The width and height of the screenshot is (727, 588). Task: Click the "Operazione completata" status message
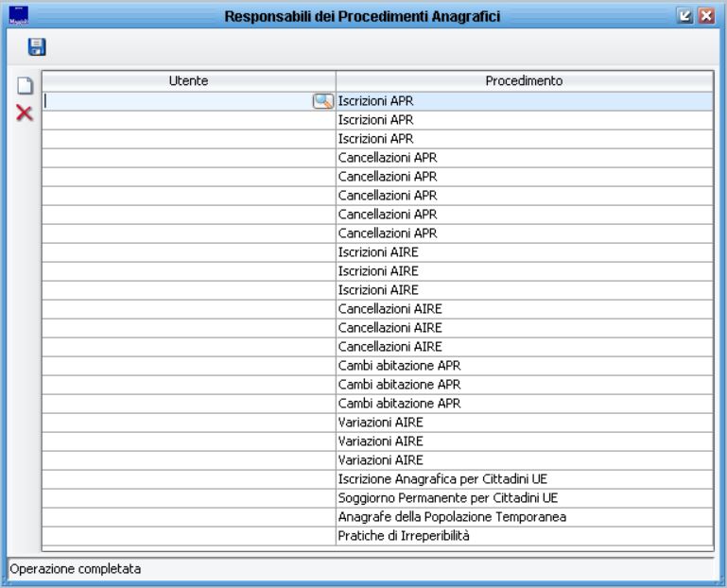point(75,569)
